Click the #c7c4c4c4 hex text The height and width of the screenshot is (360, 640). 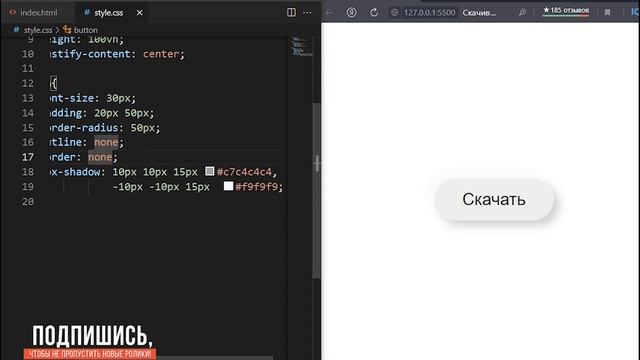(x=244, y=172)
